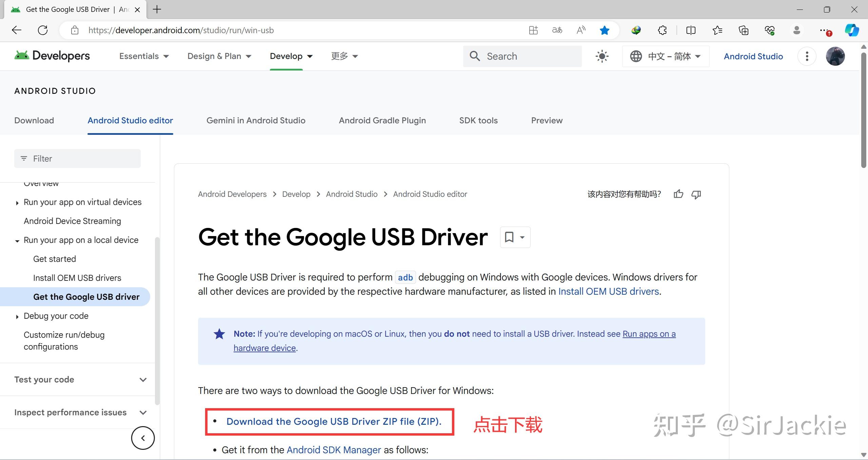Click the Android Studio header link
The width and height of the screenshot is (868, 460).
click(753, 56)
